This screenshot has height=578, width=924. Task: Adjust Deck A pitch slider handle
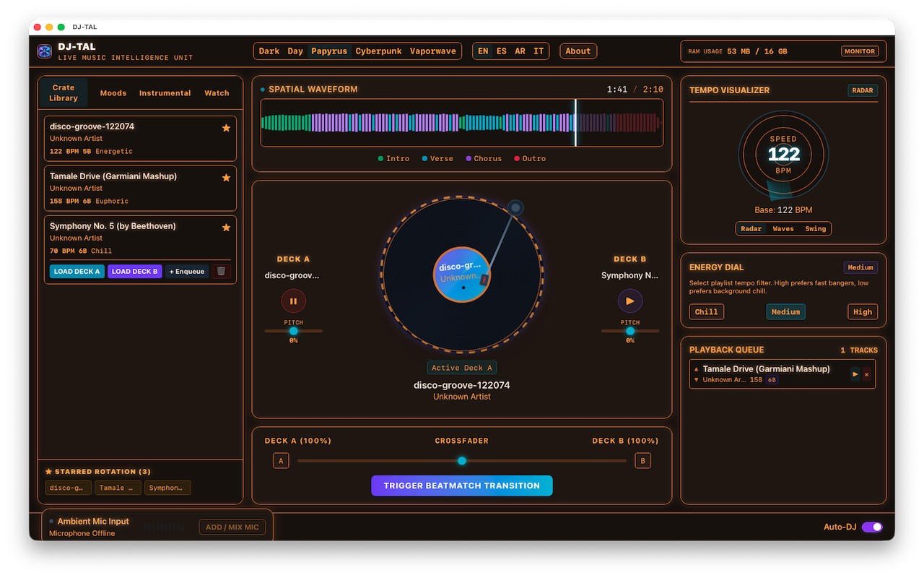pos(294,331)
